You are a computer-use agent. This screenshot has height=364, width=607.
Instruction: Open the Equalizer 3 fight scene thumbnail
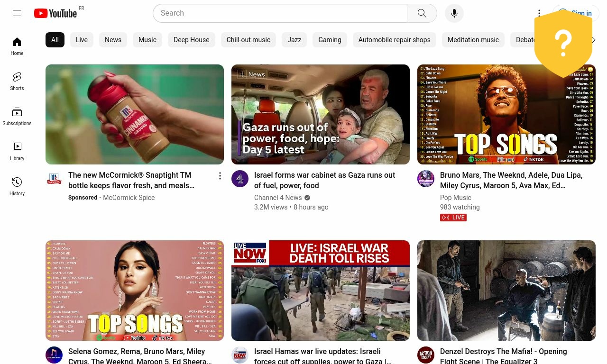[506, 291]
